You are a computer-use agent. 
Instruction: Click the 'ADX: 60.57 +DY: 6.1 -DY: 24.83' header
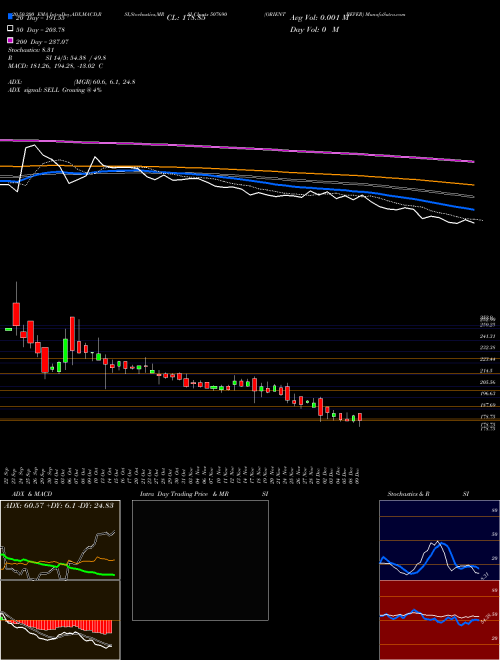tap(59, 506)
